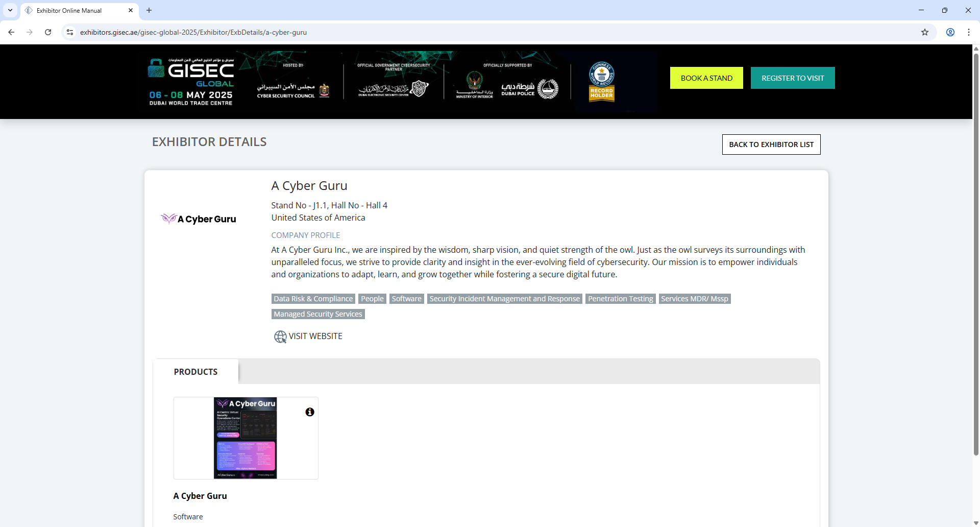Click the Guinness World Record Holder badge
Image resolution: width=980 pixels, height=527 pixels.
tap(602, 81)
